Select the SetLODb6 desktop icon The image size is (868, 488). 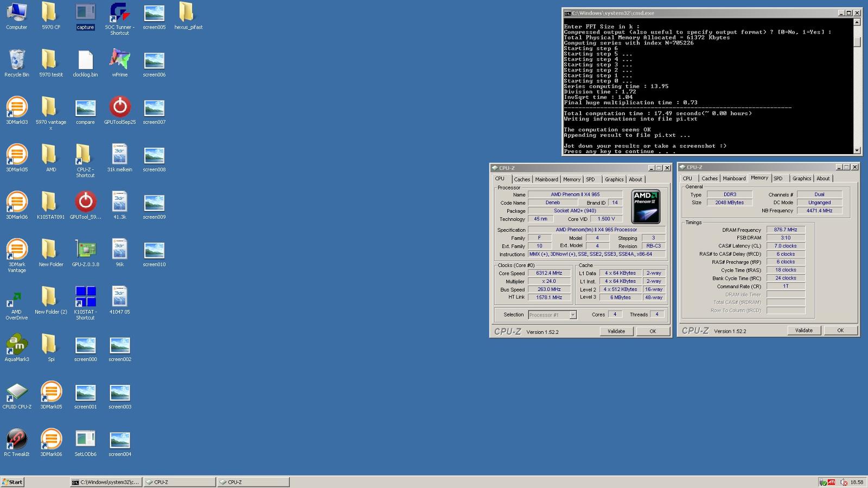tap(85, 443)
